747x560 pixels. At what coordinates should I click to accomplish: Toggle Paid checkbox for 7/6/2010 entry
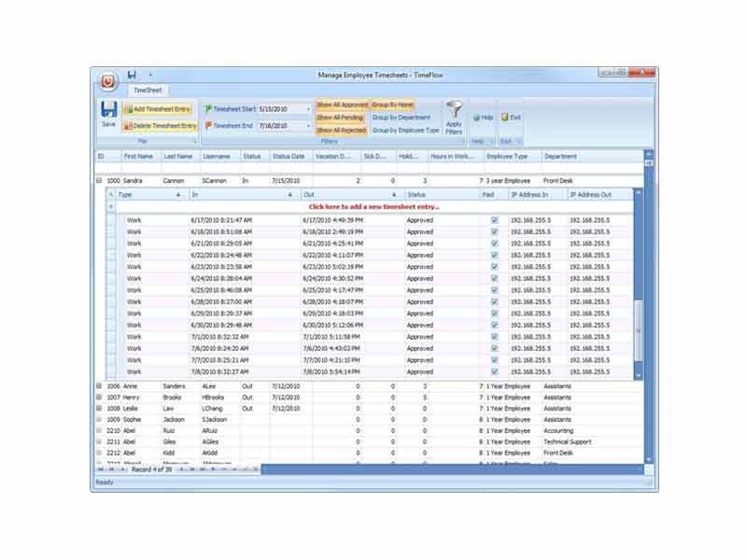[495, 348]
